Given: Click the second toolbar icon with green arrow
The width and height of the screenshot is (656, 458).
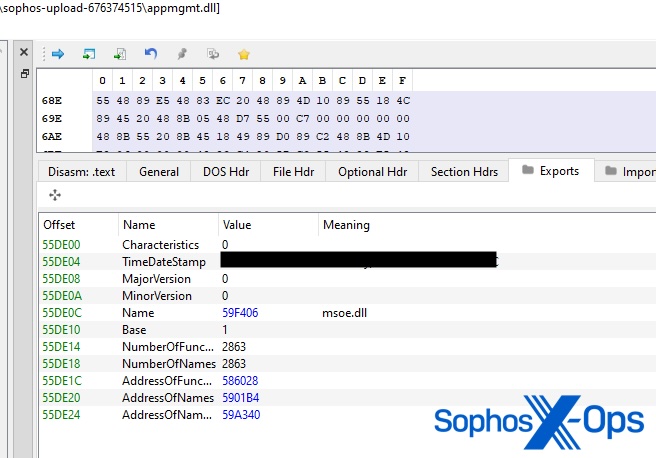Looking at the screenshot, I should pos(89,53).
